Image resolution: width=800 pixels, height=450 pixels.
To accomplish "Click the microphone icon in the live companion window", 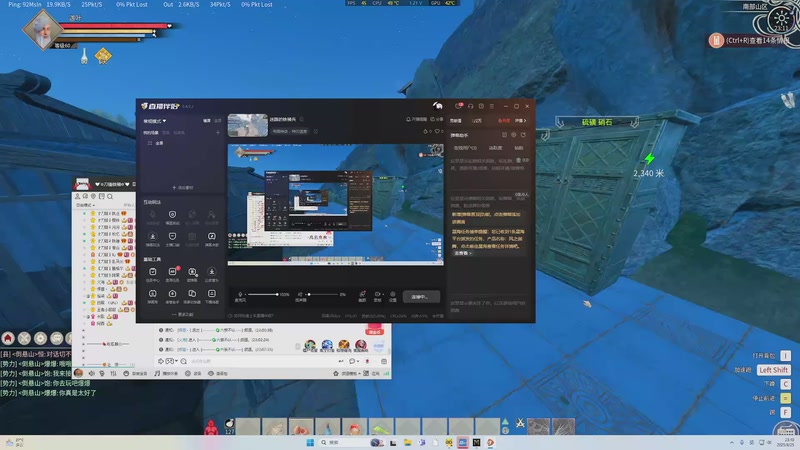I will 240,294.
